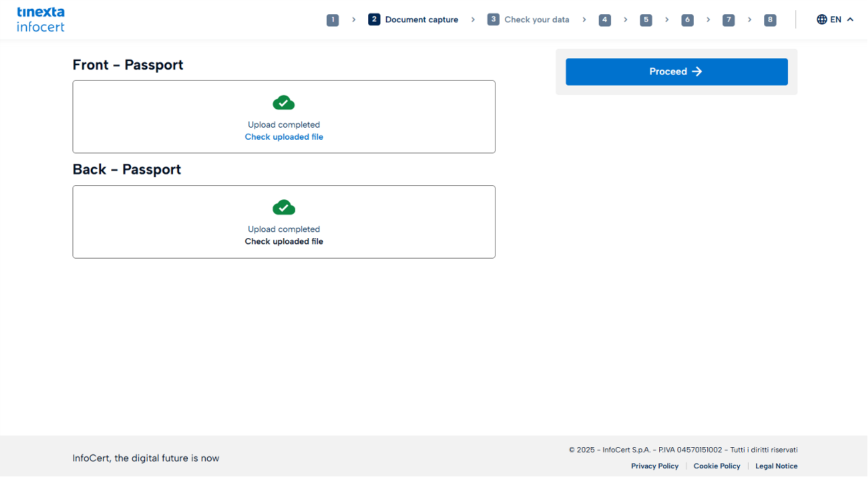Select step 2 Document capture
This screenshot has width=868, height=477.
pyautogui.click(x=413, y=20)
